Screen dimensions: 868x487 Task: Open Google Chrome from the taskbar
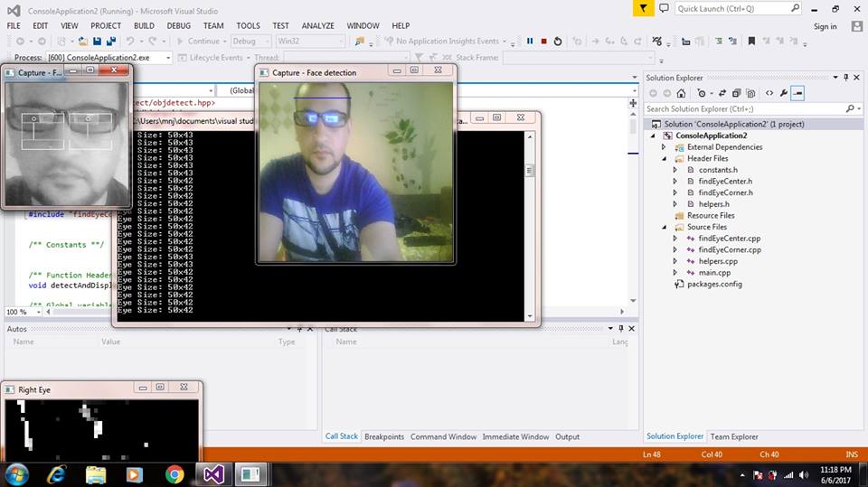pos(175,474)
